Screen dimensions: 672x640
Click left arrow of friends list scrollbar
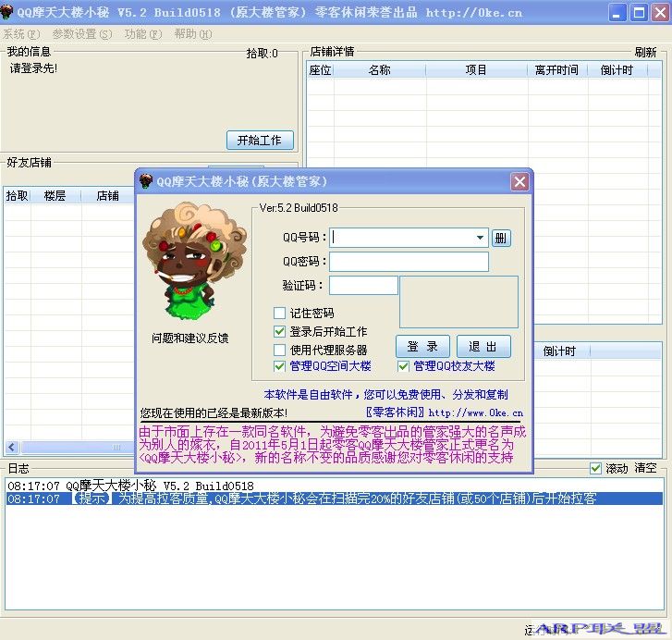click(x=12, y=448)
